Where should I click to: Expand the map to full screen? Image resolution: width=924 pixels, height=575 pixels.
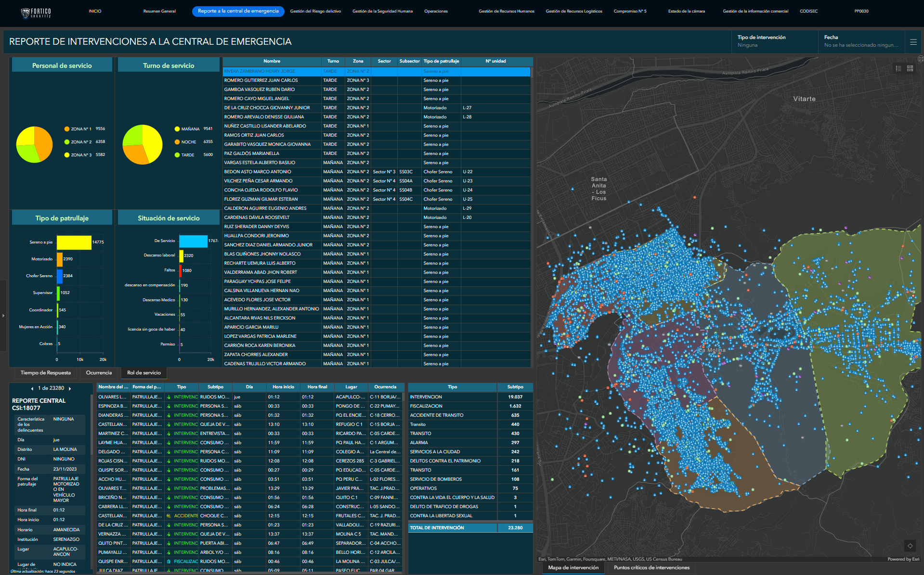pos(920,59)
